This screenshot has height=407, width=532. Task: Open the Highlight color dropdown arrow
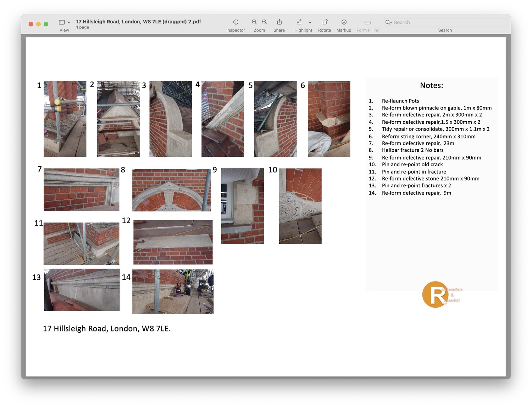click(310, 22)
